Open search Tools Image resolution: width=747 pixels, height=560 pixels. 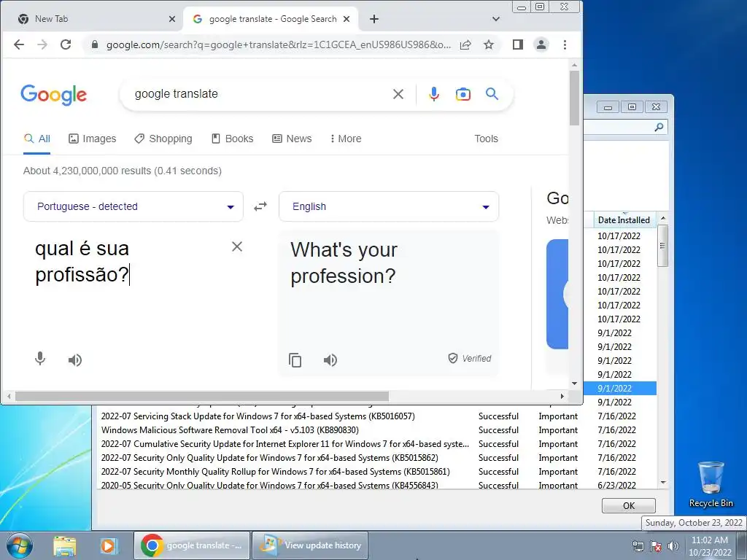click(x=486, y=139)
